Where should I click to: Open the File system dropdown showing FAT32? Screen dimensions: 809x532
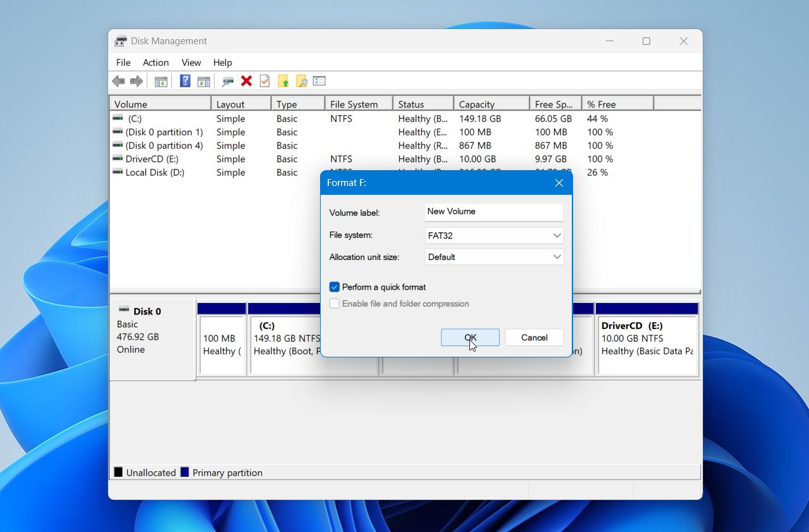tap(495, 235)
